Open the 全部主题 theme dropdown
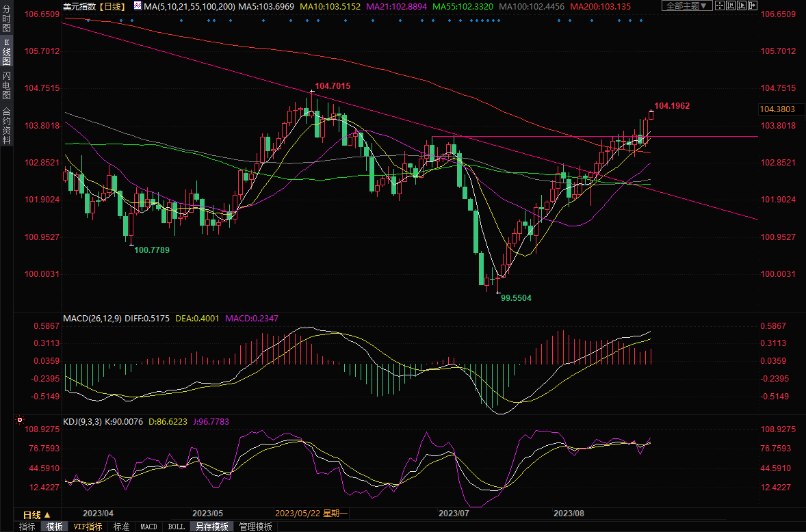 (688, 6)
